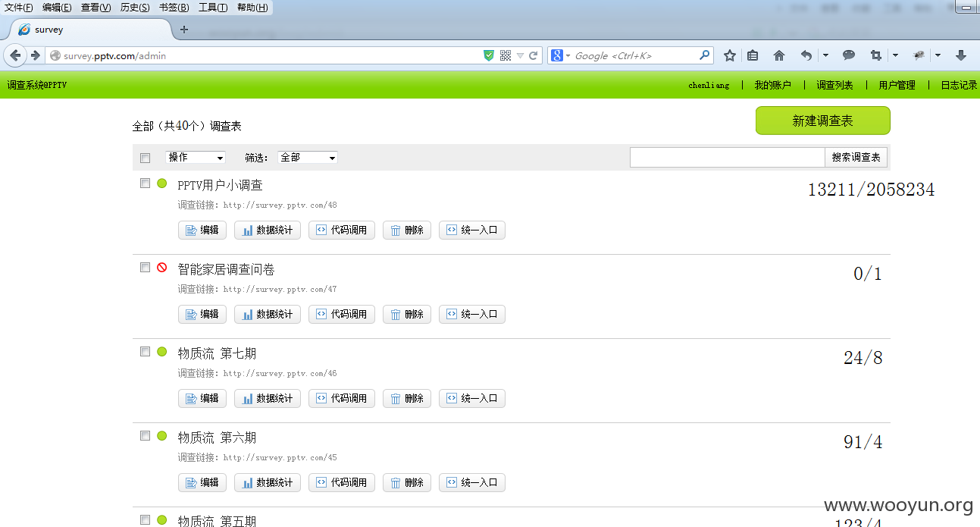
Task: Open the 文件 menu
Action: (x=19, y=8)
